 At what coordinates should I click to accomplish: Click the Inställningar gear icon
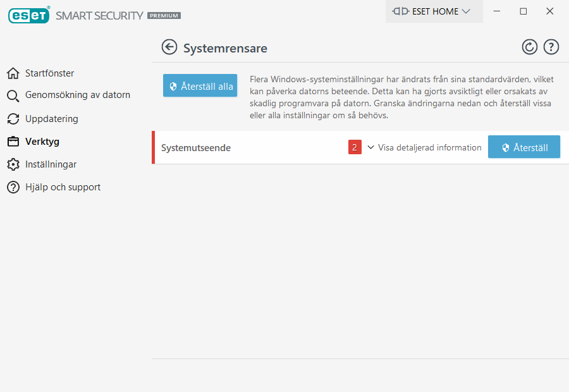[x=13, y=164]
